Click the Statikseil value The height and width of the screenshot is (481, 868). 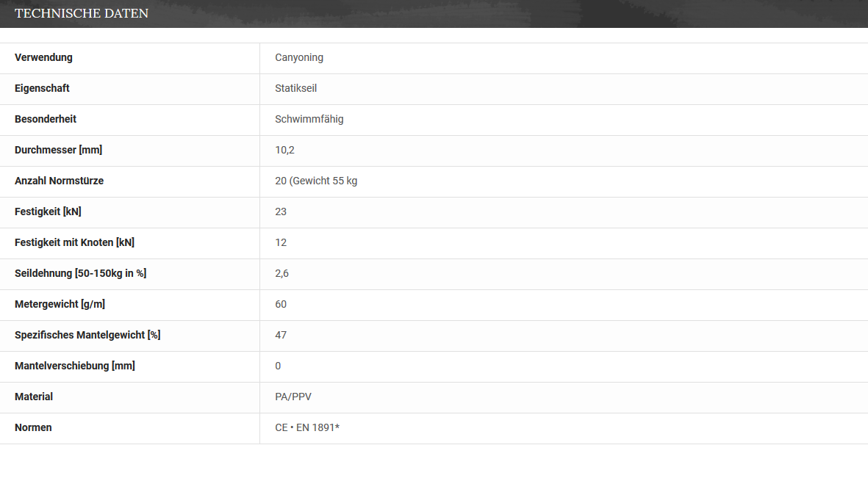click(x=295, y=88)
